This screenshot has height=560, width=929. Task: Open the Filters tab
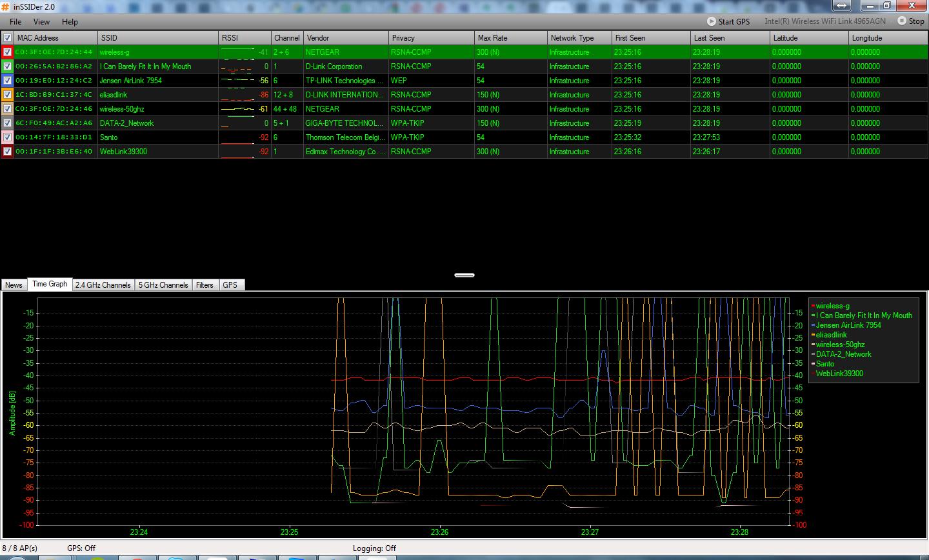click(x=205, y=285)
